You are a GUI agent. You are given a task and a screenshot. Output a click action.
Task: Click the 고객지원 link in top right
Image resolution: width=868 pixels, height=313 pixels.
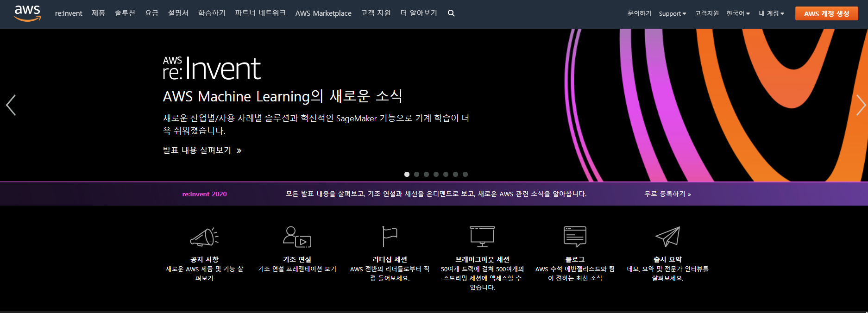707,13
